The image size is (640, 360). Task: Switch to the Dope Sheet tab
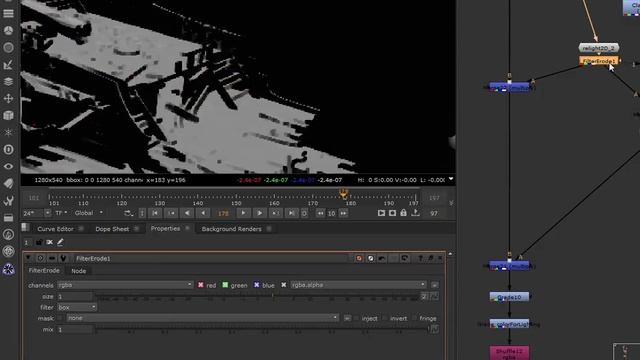pos(112,229)
